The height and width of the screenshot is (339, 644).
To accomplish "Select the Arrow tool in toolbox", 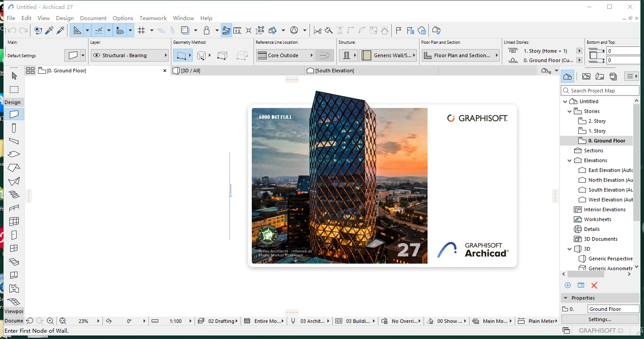I will pyautogui.click(x=14, y=76).
